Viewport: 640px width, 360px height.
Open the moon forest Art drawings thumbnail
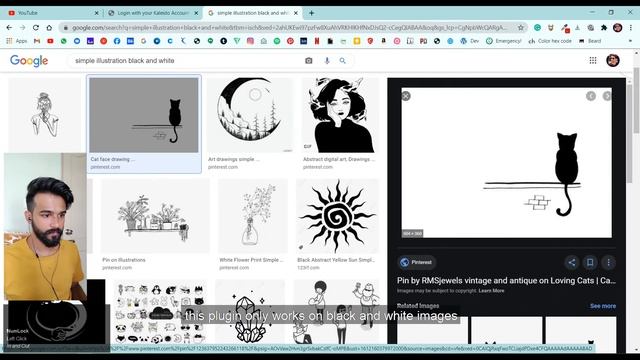[250, 115]
